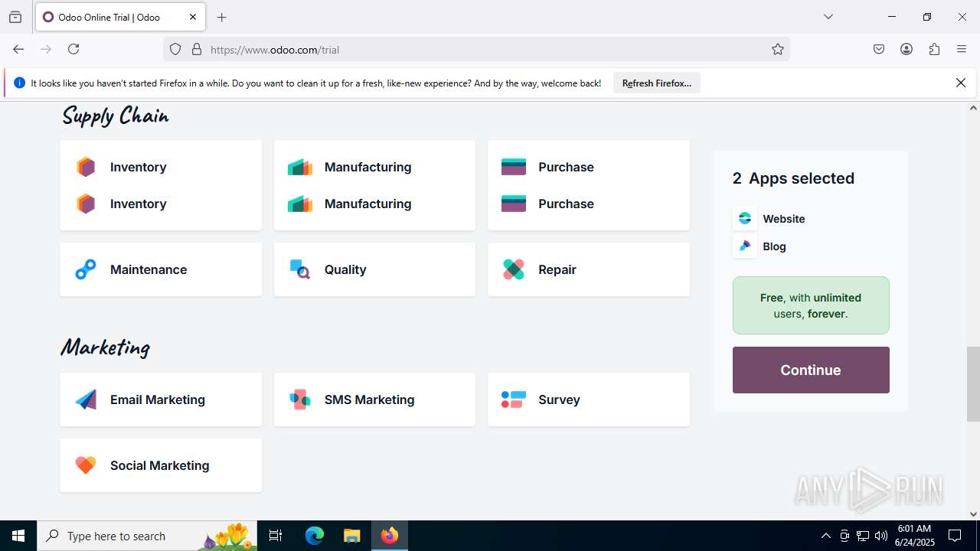Click the Website entry in selected apps
Viewport: 980px width, 551px height.
pyautogui.click(x=769, y=219)
